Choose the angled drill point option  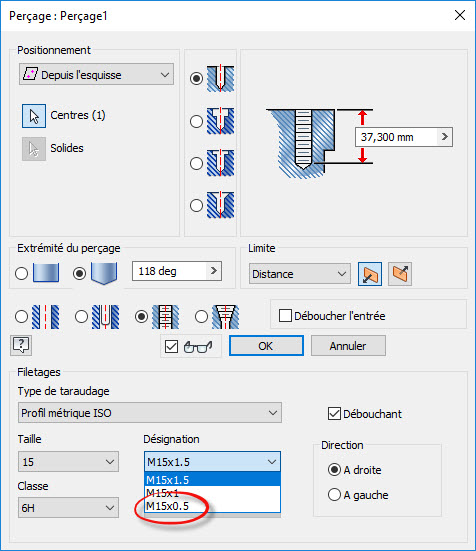pos(79,273)
